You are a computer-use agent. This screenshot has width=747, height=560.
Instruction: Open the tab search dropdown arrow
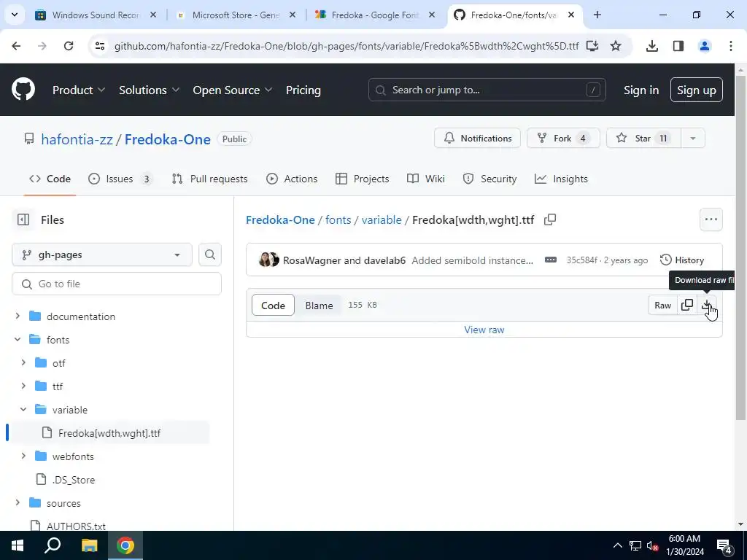15,15
